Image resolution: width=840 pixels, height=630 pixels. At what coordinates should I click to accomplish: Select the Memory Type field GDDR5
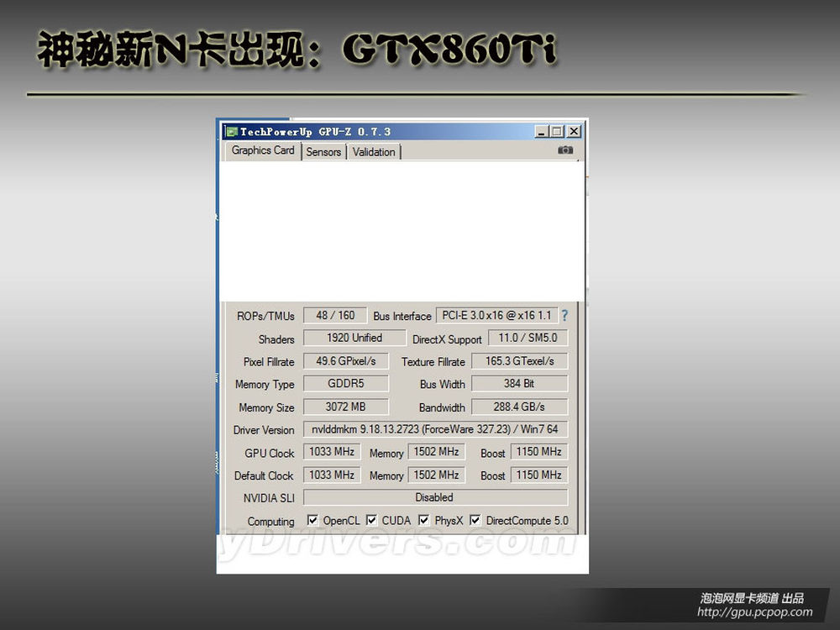click(345, 384)
